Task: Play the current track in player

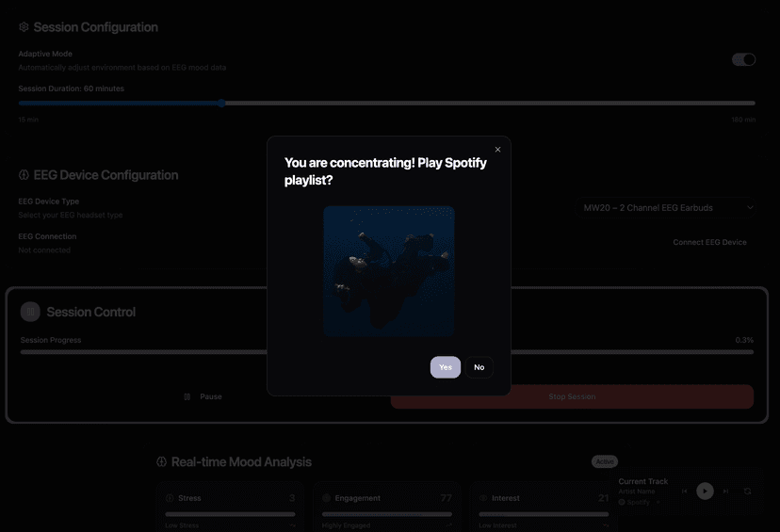Action: coord(705,491)
